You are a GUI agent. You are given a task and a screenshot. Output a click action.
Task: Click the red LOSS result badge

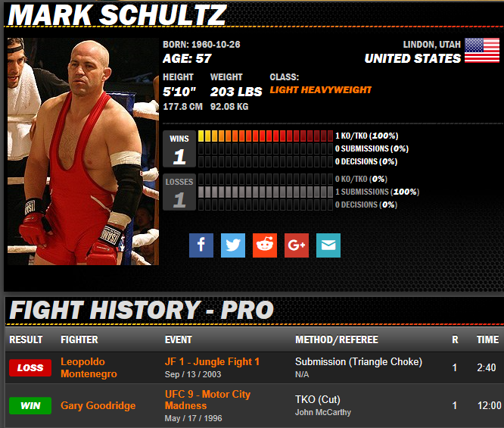tap(30, 367)
